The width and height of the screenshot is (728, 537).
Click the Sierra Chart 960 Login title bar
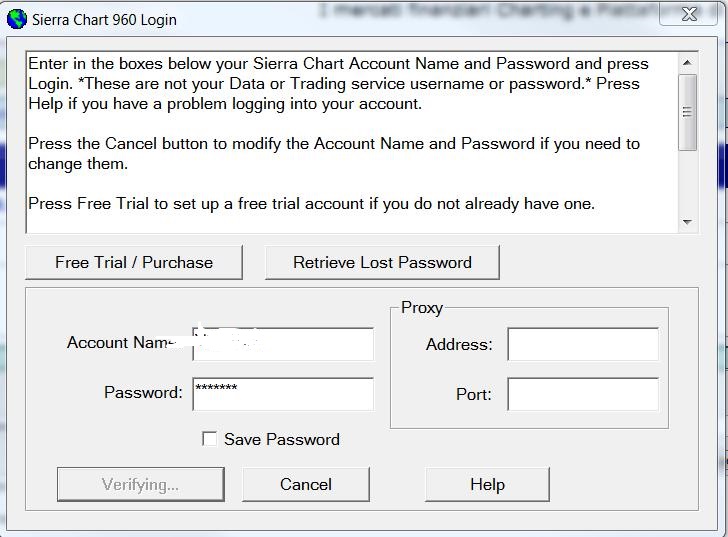click(x=325, y=19)
